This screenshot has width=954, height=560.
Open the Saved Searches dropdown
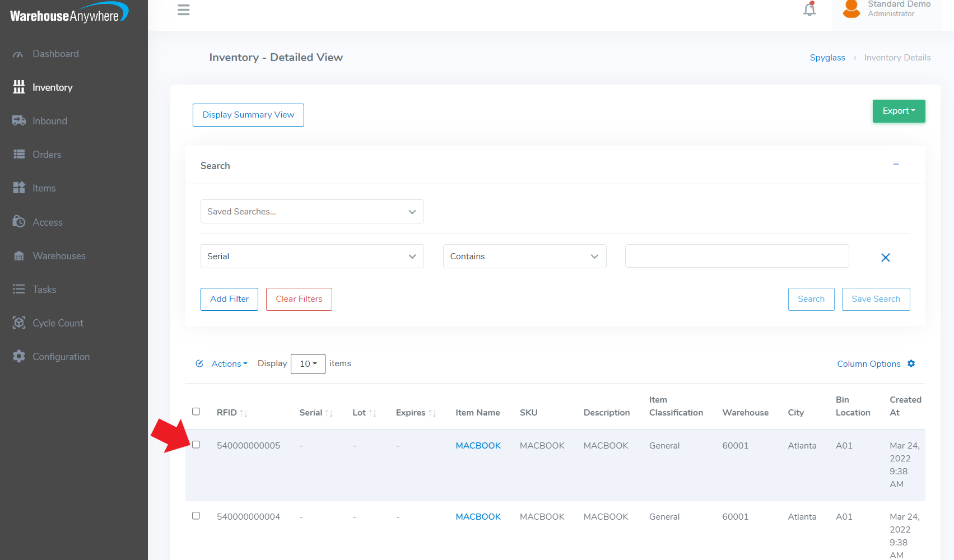point(312,211)
